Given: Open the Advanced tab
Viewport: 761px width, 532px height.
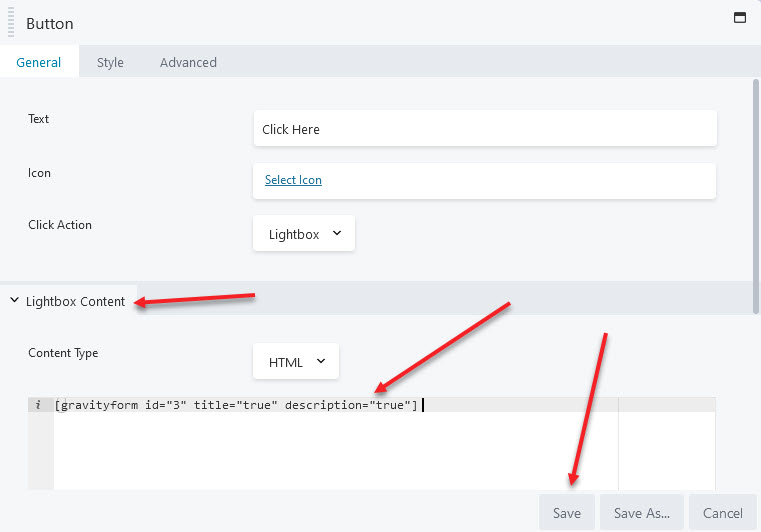Looking at the screenshot, I should tap(188, 62).
